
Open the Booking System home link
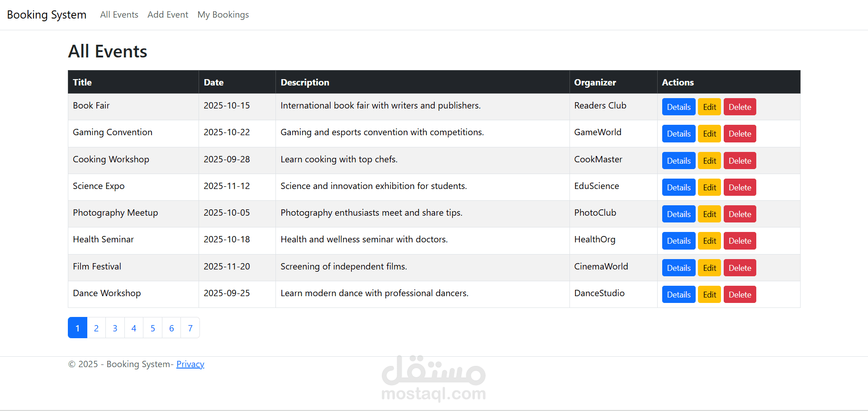pos(47,15)
